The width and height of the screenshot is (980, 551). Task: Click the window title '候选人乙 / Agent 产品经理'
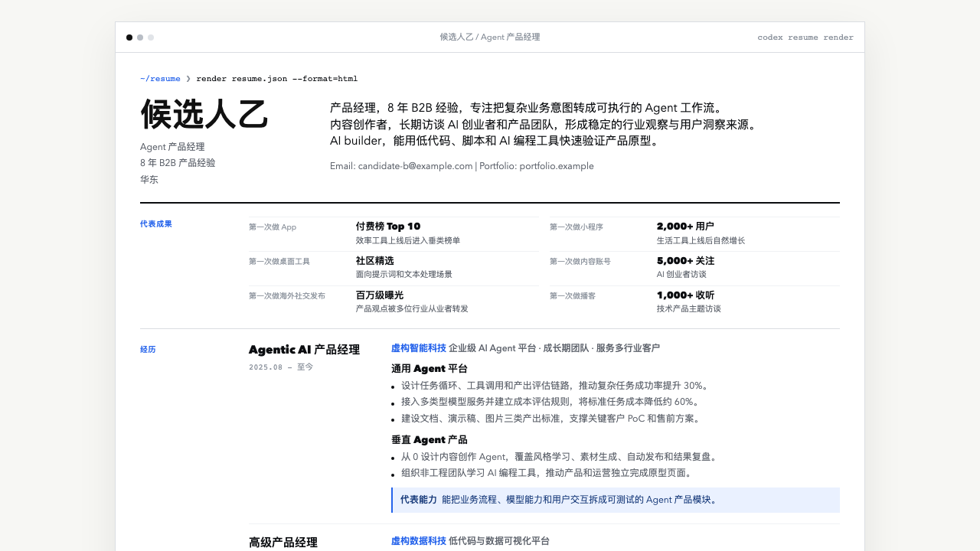[x=490, y=37]
